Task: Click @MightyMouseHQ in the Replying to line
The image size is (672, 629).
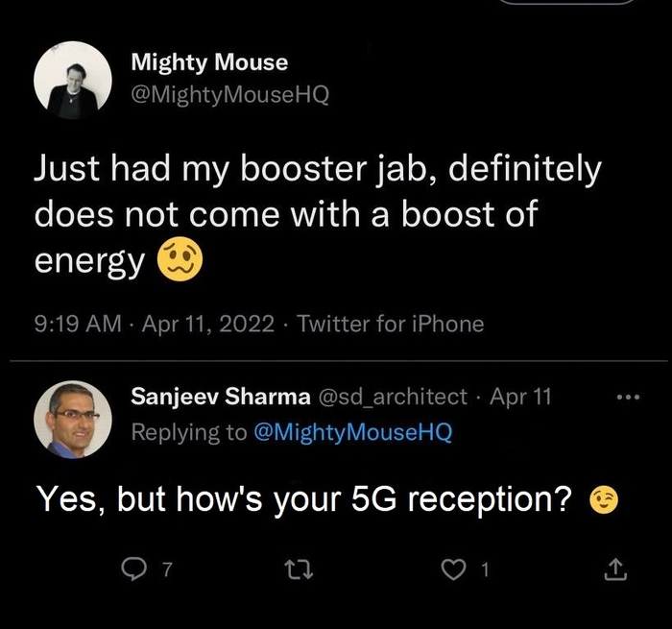Action: (351, 432)
